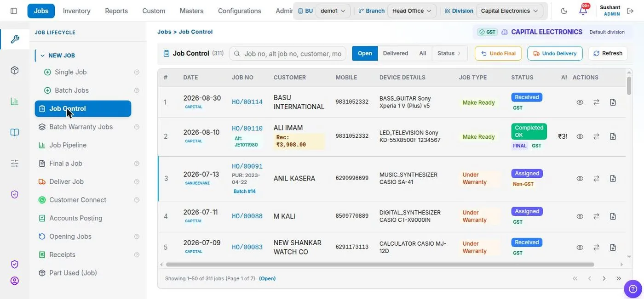Screen dimensions: 644x299
Task: Open the sliders Configurations rail icon
Action: [15, 163]
